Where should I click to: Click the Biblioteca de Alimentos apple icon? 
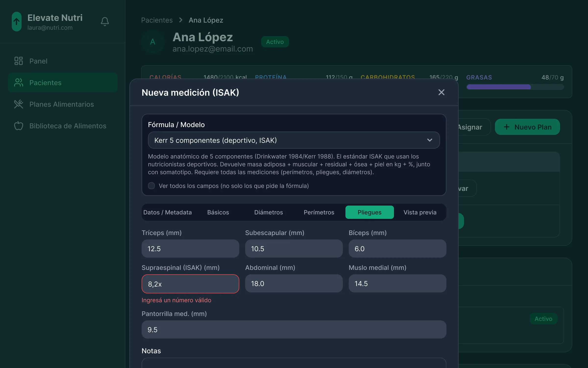[18, 126]
